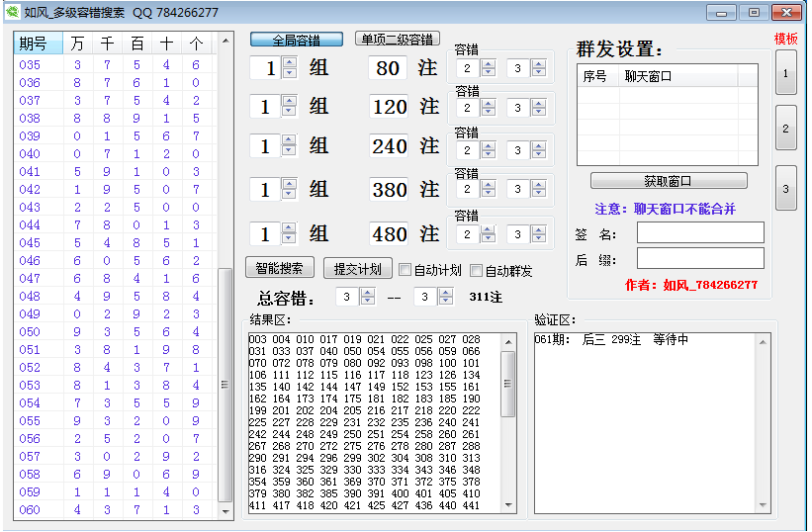This screenshot has width=812, height=532.
Task: Increase 组 count in the 80 注 row
Action: pyautogui.click(x=290, y=62)
